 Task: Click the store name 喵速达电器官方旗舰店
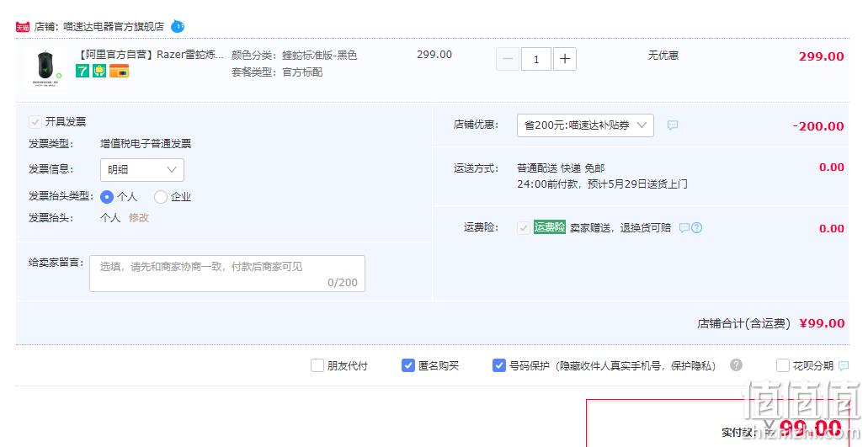114,27
